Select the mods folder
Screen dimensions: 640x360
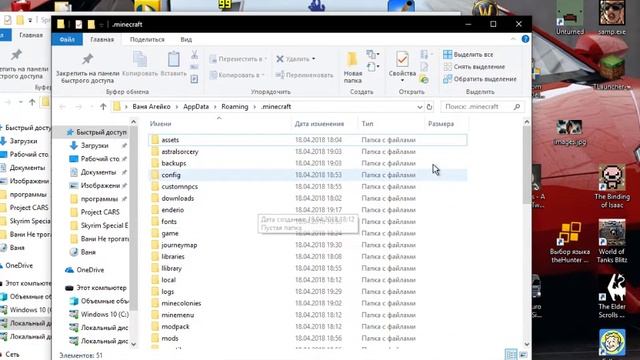click(308, 338)
